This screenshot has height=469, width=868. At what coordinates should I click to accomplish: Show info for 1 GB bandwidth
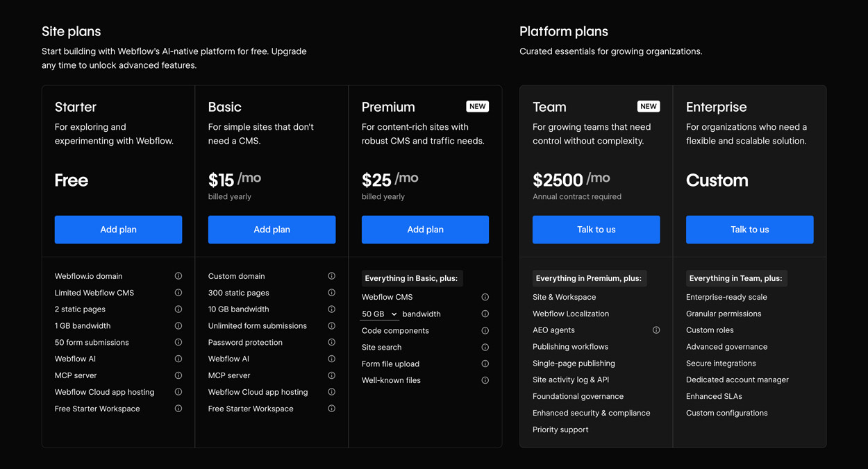tap(178, 326)
